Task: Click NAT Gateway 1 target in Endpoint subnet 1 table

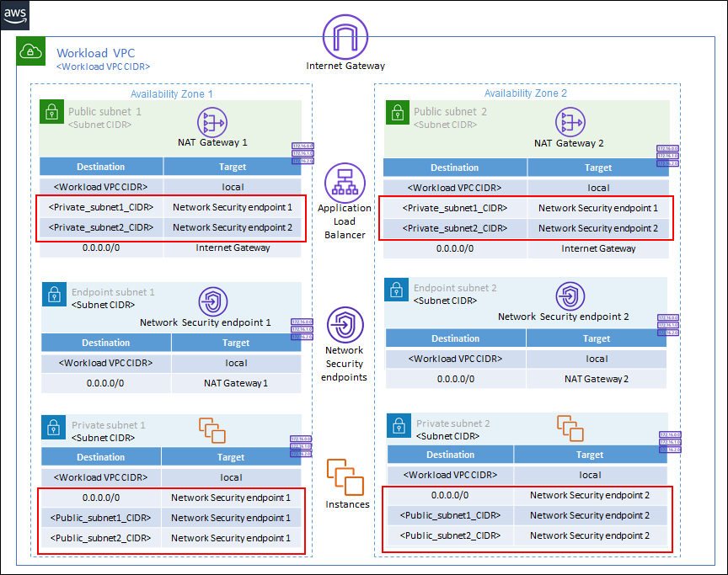Action: (x=236, y=383)
